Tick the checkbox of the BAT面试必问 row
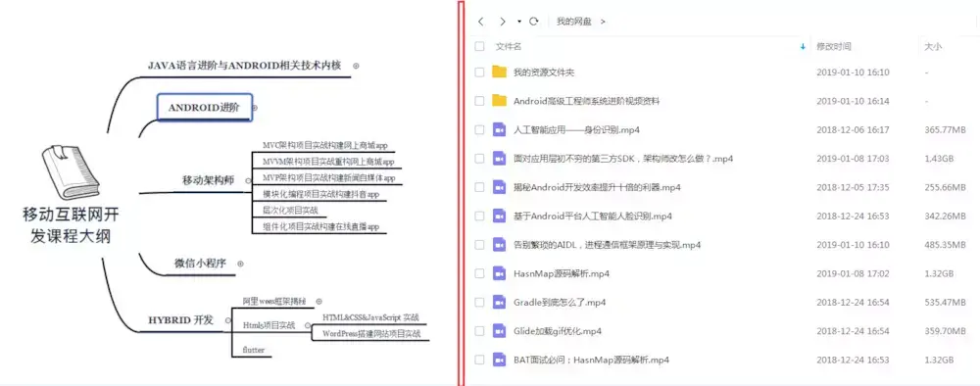This screenshot has width=980, height=386. (x=479, y=360)
